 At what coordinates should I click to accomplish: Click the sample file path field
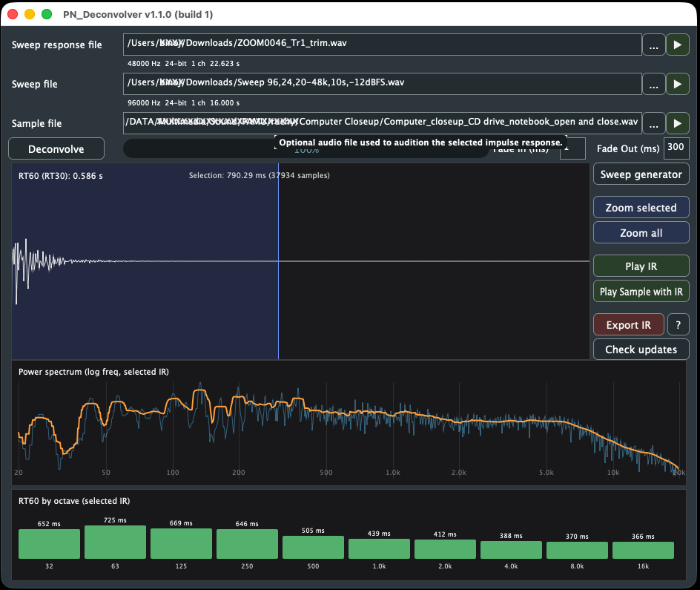click(382, 122)
